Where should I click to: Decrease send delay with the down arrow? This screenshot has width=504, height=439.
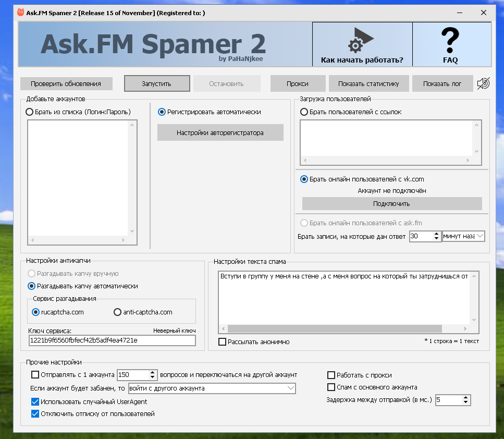[466, 403]
